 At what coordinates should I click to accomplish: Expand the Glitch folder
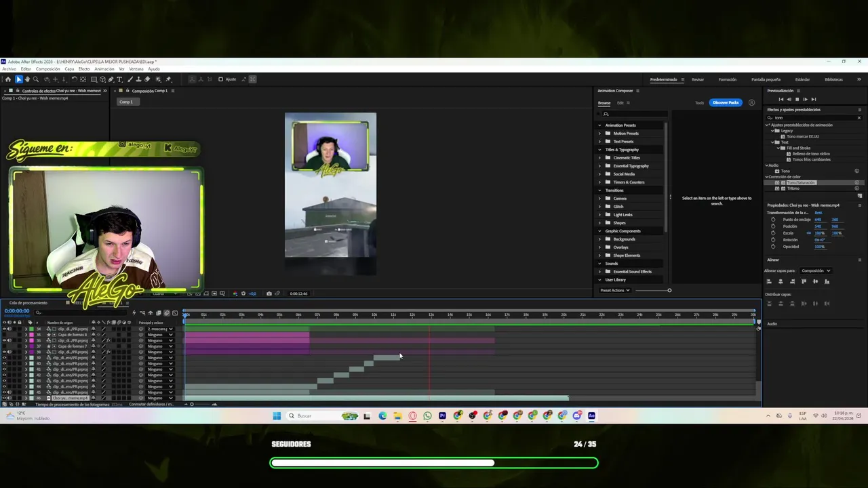point(599,207)
